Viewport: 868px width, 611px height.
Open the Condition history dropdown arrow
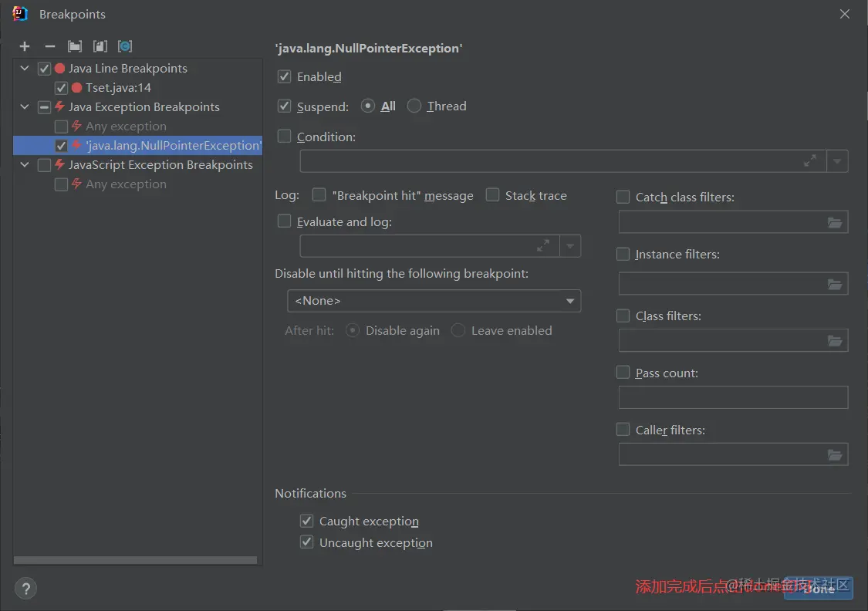click(837, 161)
